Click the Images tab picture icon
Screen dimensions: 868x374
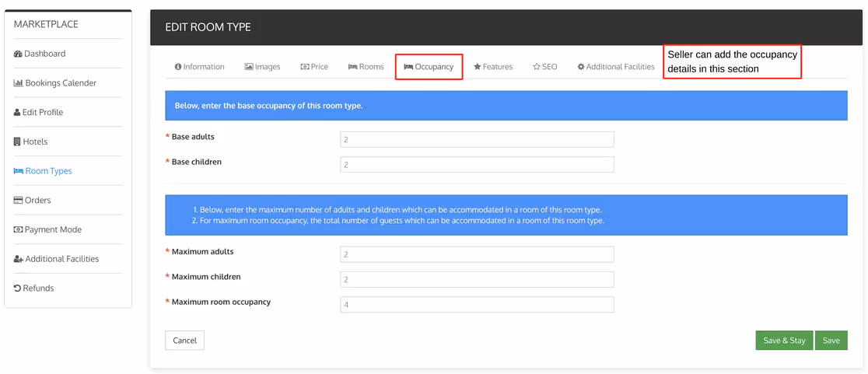[249, 67]
